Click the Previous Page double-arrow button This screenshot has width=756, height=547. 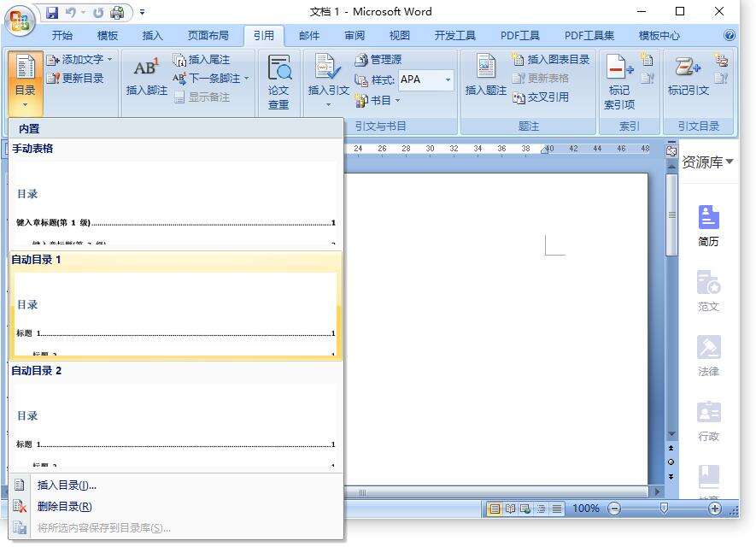[671, 448]
